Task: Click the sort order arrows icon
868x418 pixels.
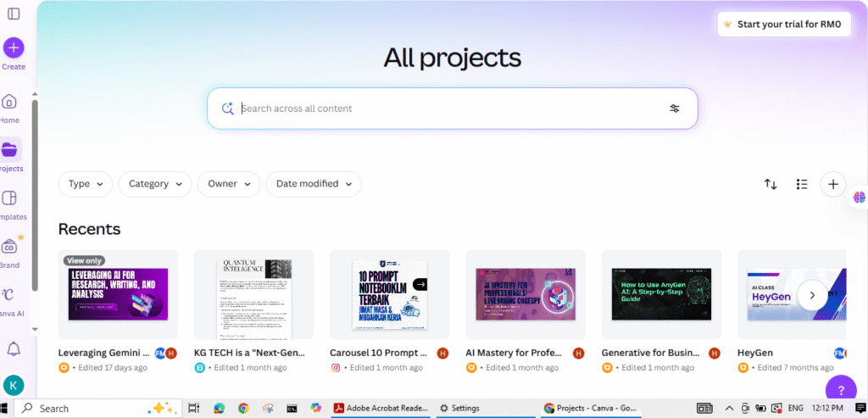Action: click(x=771, y=184)
